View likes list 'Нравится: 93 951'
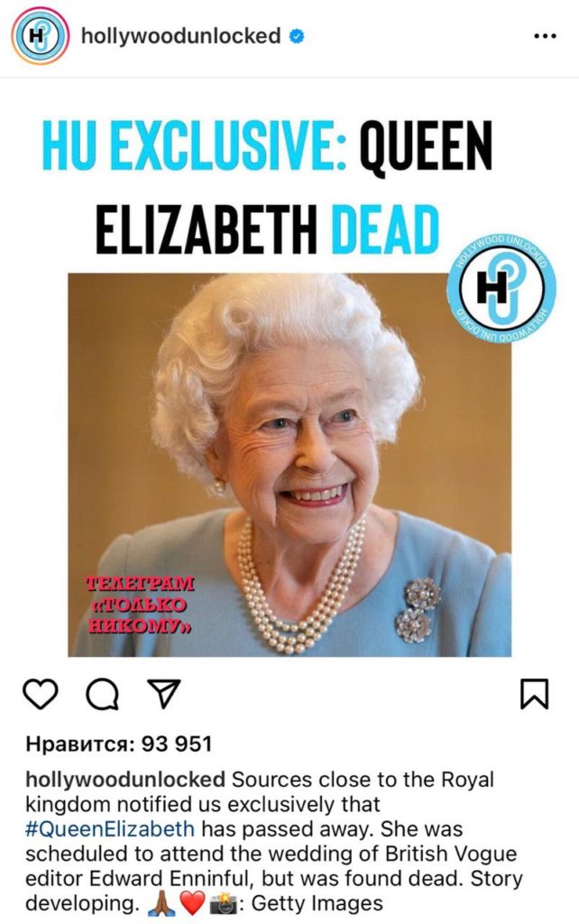 coord(118,744)
